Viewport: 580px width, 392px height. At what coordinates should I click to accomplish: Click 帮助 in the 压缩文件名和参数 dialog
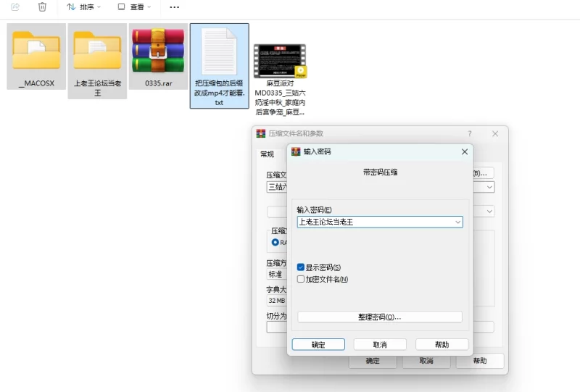click(480, 361)
